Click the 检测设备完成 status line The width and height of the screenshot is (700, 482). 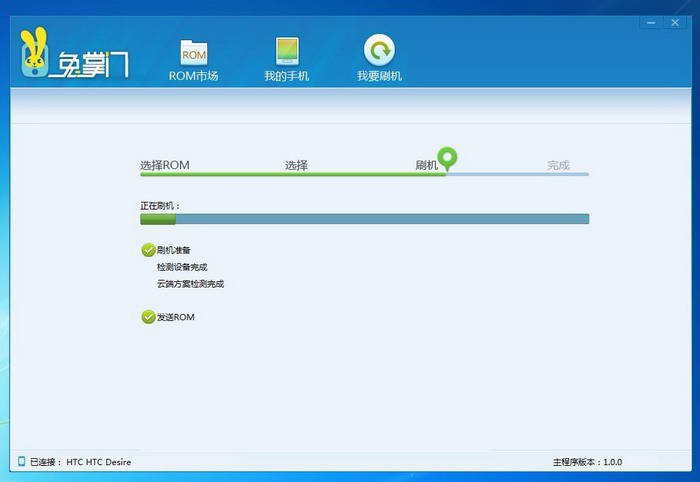pos(182,267)
